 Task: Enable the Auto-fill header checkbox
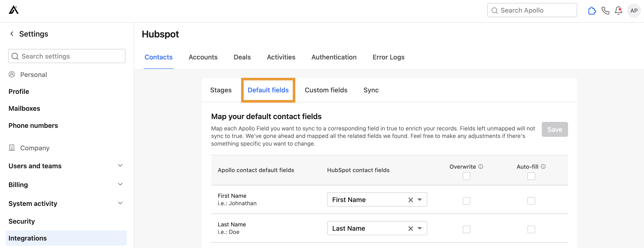[x=531, y=176]
